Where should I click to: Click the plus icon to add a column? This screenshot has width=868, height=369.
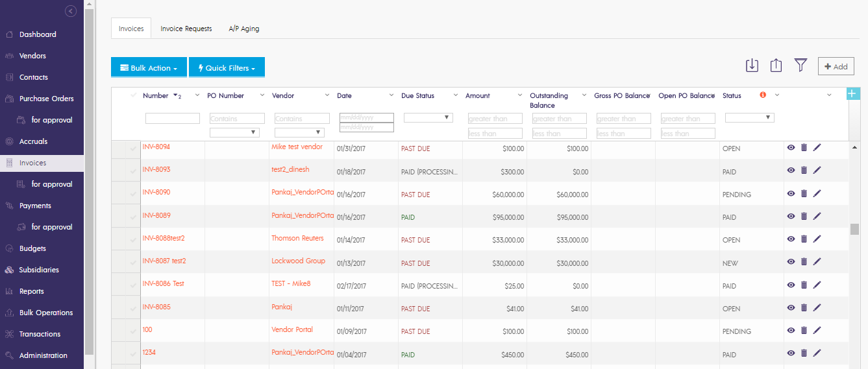pos(853,94)
